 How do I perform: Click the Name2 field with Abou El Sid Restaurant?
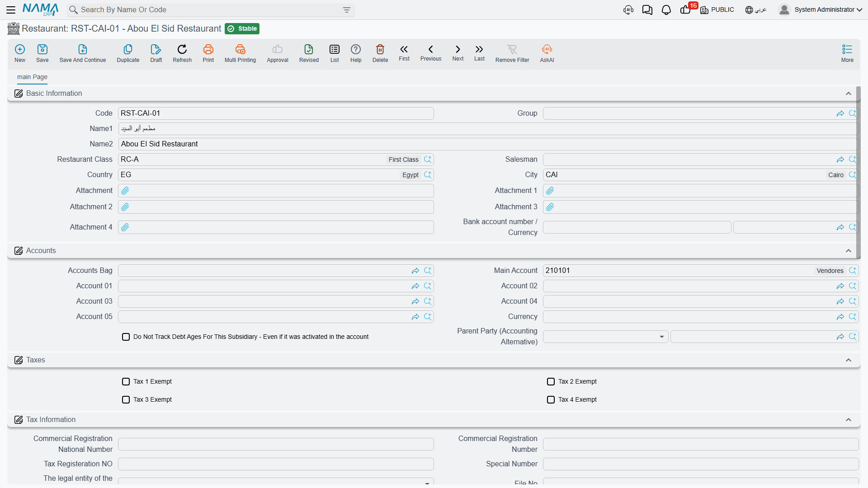pyautogui.click(x=488, y=144)
